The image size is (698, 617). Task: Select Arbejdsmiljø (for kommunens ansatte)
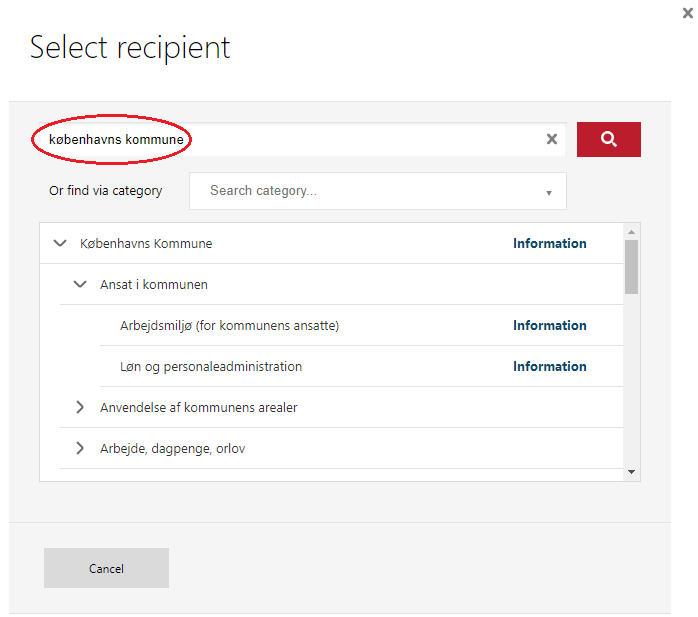tap(229, 326)
